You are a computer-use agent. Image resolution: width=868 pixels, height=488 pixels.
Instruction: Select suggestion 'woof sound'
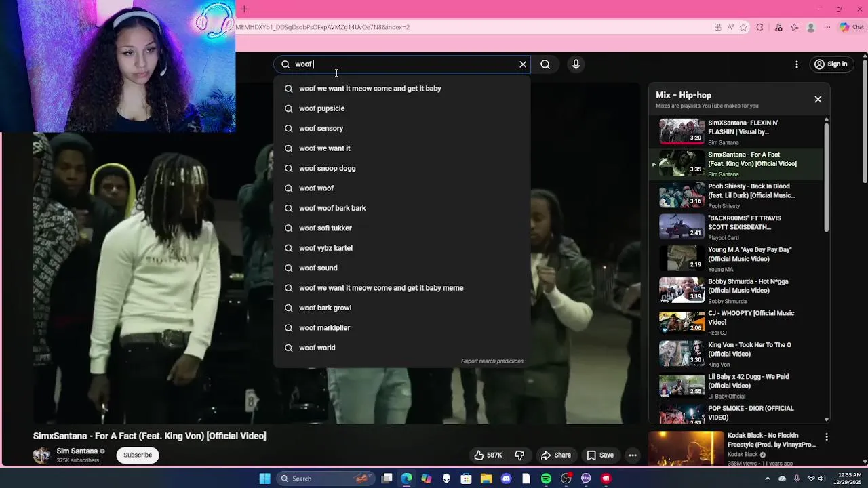402,268
